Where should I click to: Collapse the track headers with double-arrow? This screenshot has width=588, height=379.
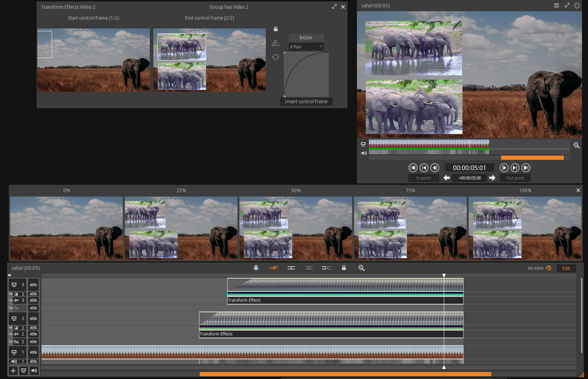pos(9,275)
